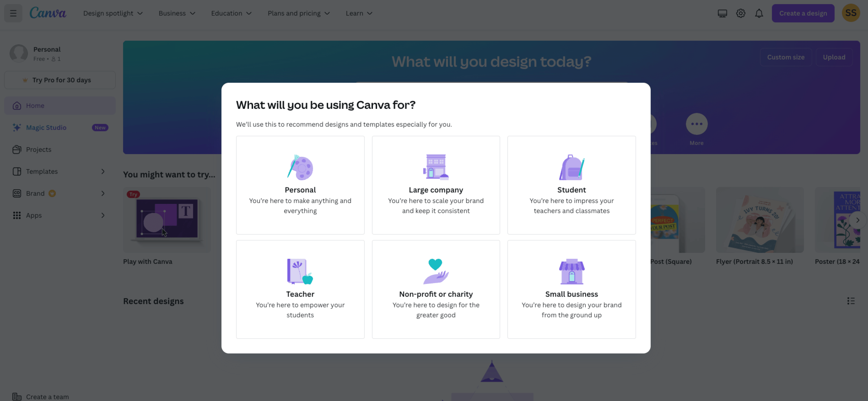This screenshot has width=868, height=401.
Task: Open the Design spotlight menu
Action: pos(113,13)
